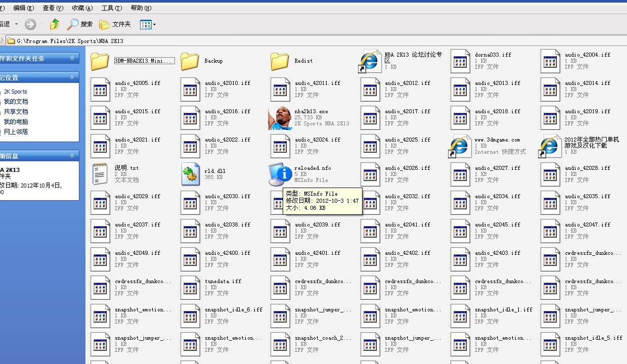Screen dimensions: 627x364
Task: Select the audio_42400.iff file icon
Action: coord(190,259)
